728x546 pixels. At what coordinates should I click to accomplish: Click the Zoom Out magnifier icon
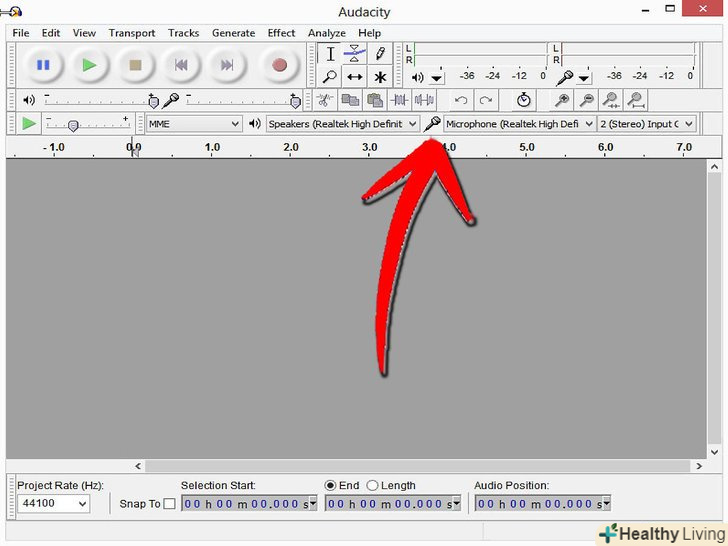point(587,100)
